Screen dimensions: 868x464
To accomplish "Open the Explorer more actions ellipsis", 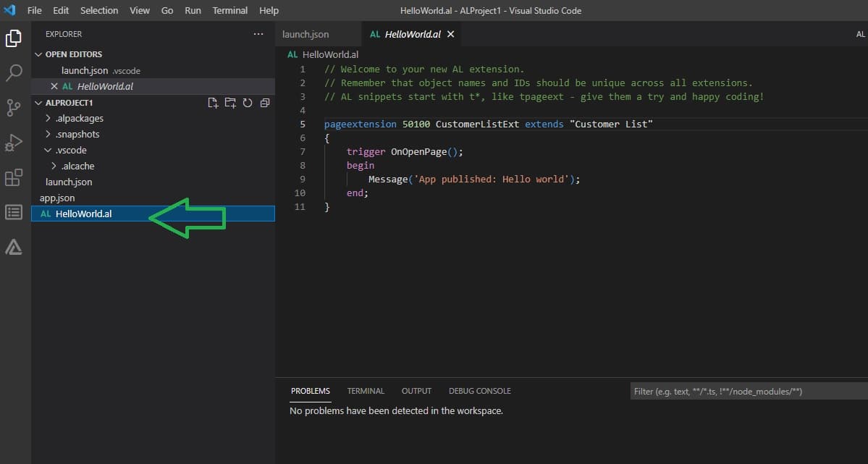I will [258, 34].
